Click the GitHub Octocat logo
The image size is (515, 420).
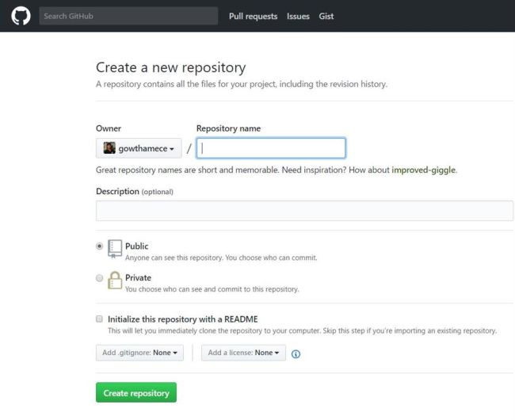coord(21,16)
